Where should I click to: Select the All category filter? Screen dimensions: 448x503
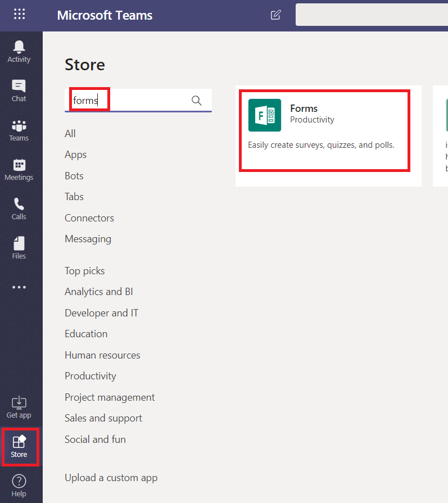point(70,133)
